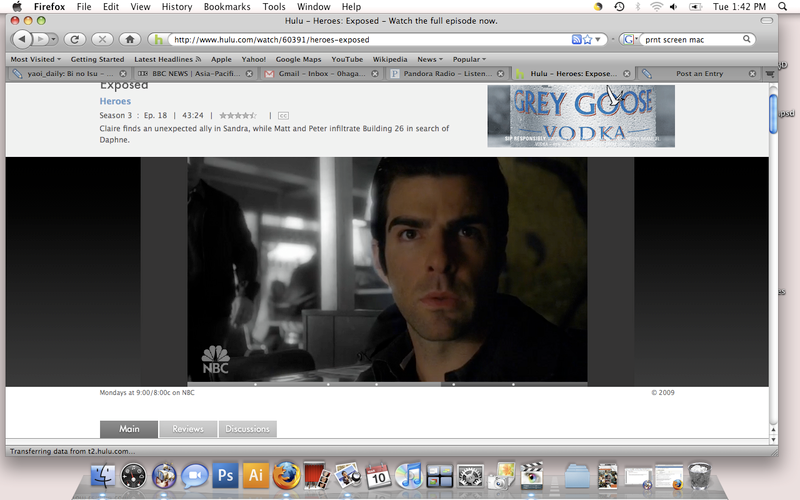This screenshot has height=500, width=800.
Task: Launch iChat from the Dock
Action: pyautogui.click(x=195, y=476)
